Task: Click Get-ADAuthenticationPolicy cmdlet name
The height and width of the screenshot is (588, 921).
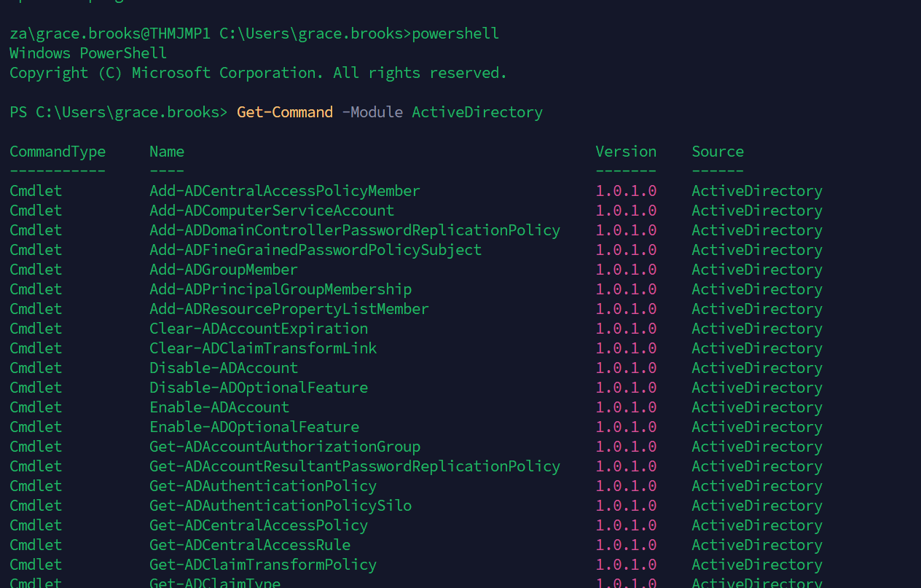Action: tap(263, 486)
